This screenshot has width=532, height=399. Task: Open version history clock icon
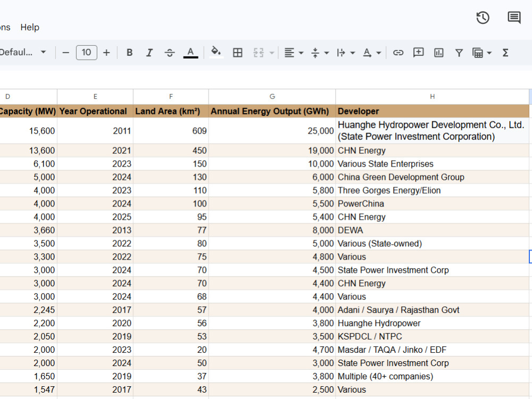[x=483, y=18]
